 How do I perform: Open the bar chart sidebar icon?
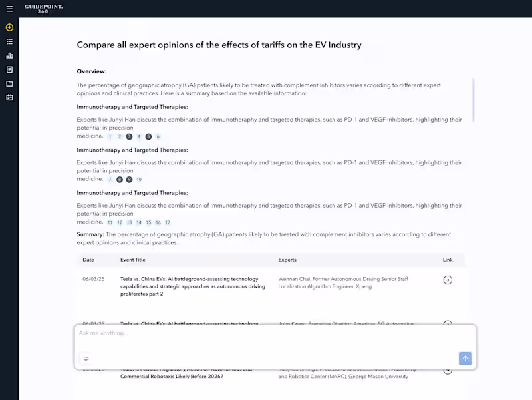click(9, 55)
